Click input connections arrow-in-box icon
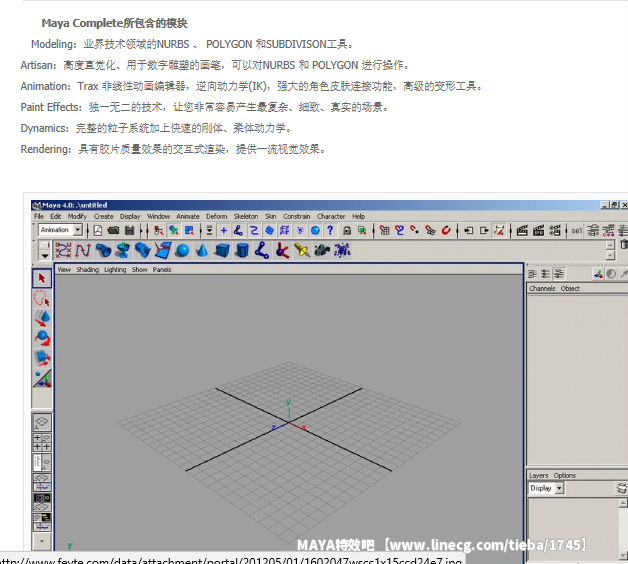Image resolution: width=628 pixels, height=564 pixels. click(x=468, y=230)
